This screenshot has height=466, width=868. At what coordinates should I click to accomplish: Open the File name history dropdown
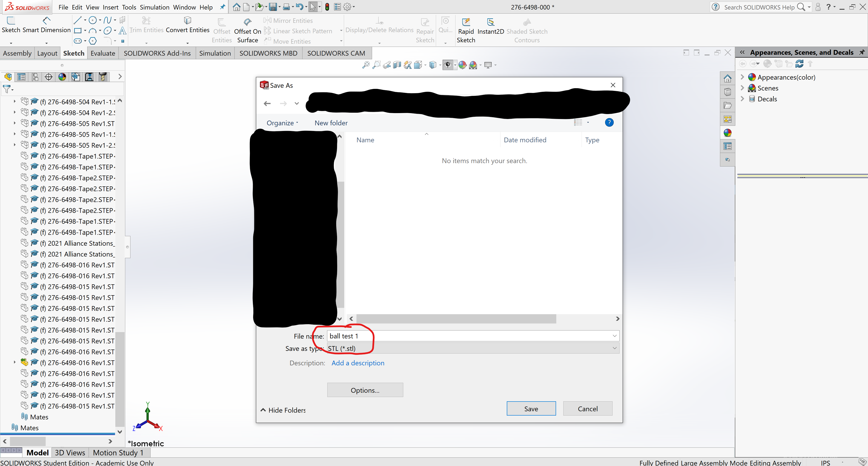614,336
